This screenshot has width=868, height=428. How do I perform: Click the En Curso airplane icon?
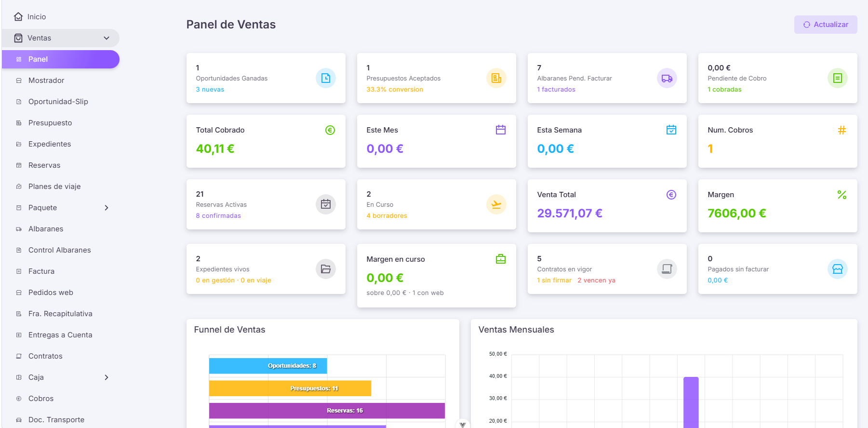[x=496, y=204]
